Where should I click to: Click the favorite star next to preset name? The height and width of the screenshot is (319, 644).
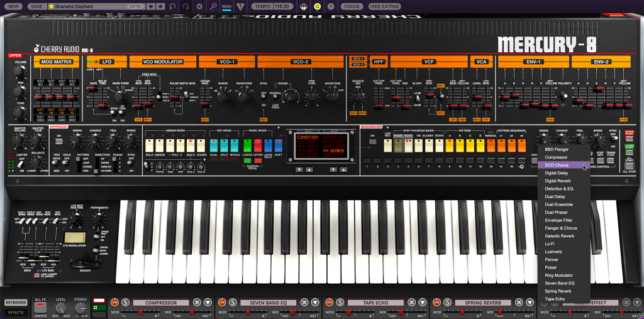pos(52,6)
